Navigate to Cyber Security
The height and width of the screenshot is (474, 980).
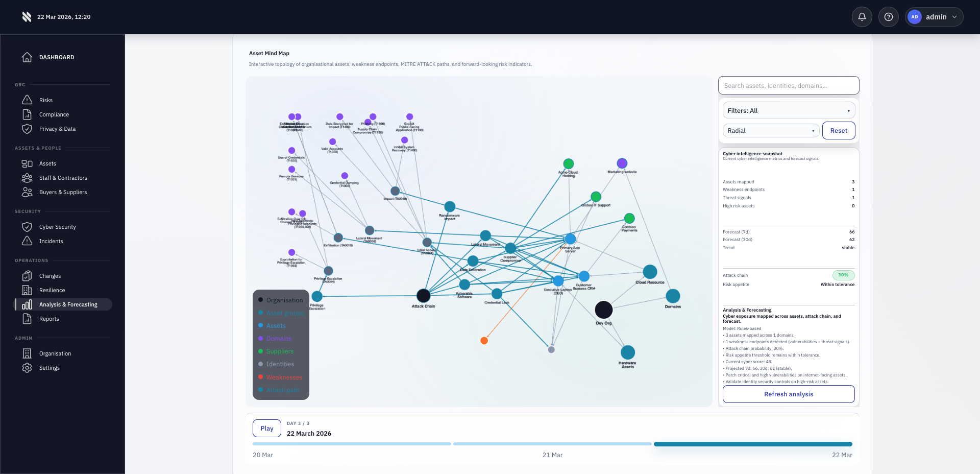click(58, 227)
